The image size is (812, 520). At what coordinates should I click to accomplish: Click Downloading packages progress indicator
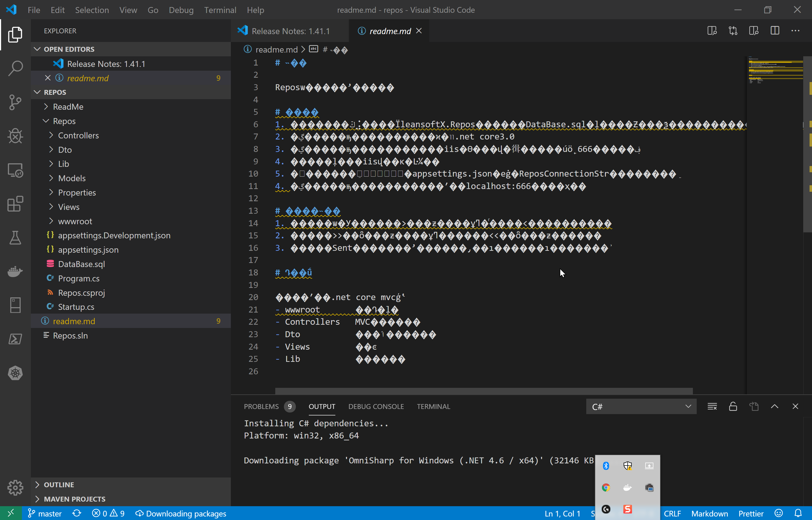(x=181, y=513)
